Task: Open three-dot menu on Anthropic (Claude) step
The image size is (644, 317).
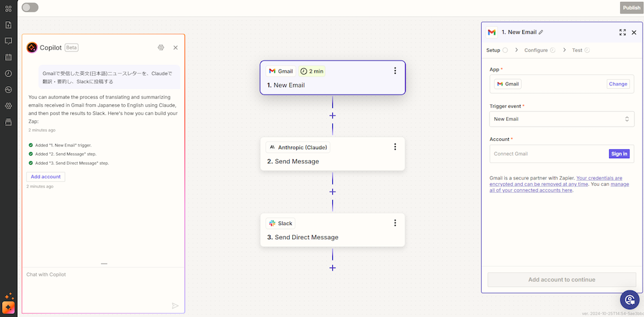Action: (395, 147)
